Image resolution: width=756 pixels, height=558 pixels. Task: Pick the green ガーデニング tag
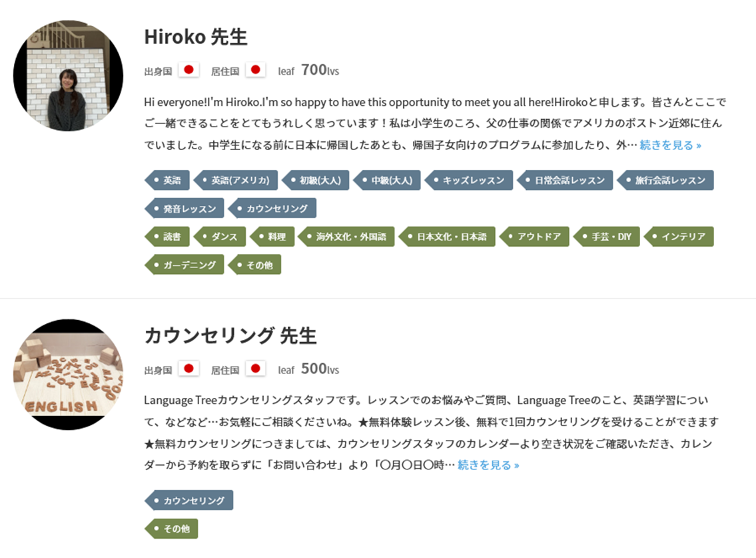point(185,265)
